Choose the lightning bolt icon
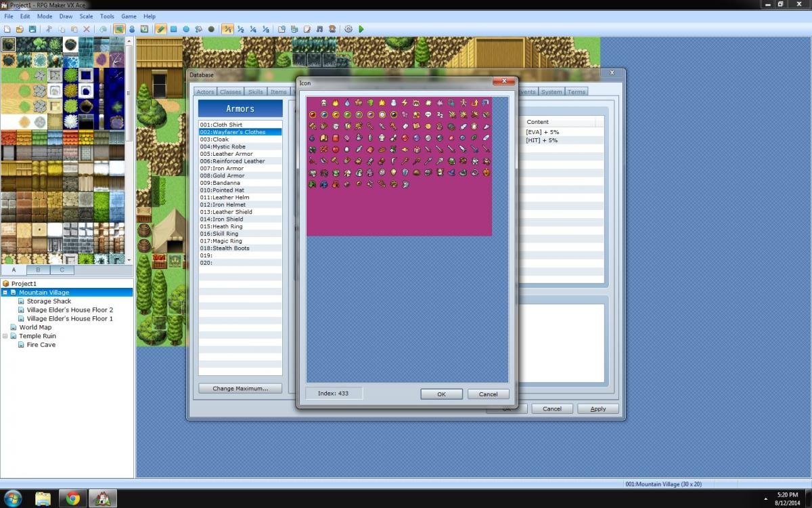Screen dimensions: 812x508 (405, 103)
